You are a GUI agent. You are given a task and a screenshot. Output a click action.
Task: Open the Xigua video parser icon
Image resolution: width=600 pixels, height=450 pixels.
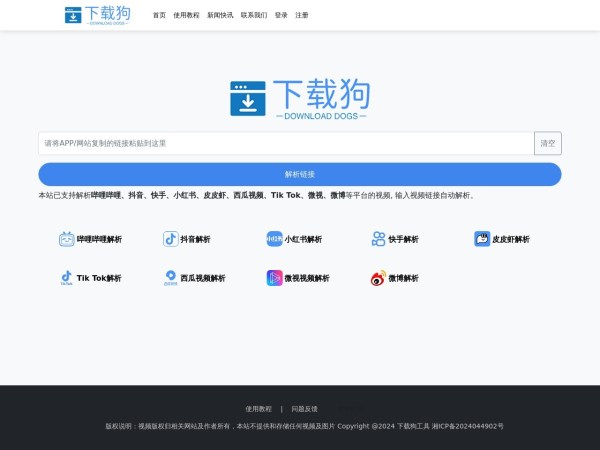click(x=171, y=278)
